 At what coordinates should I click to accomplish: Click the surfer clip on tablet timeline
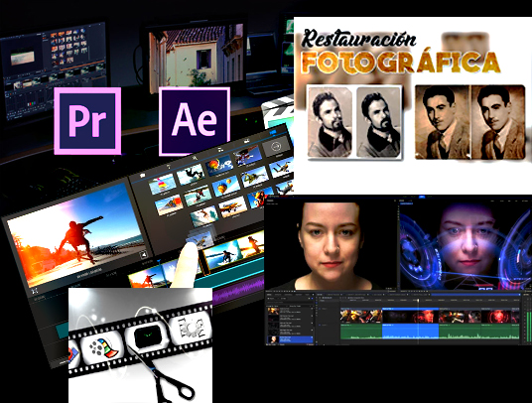coord(222,255)
